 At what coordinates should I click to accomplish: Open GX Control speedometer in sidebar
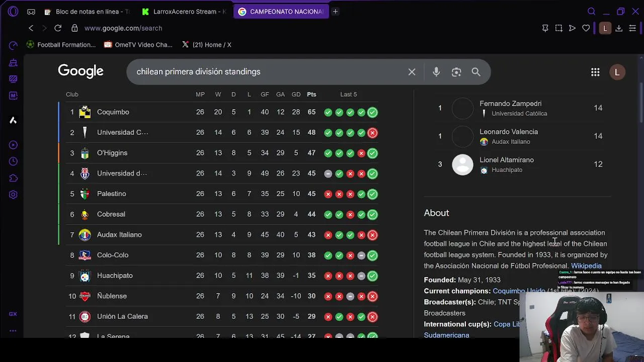click(13, 46)
